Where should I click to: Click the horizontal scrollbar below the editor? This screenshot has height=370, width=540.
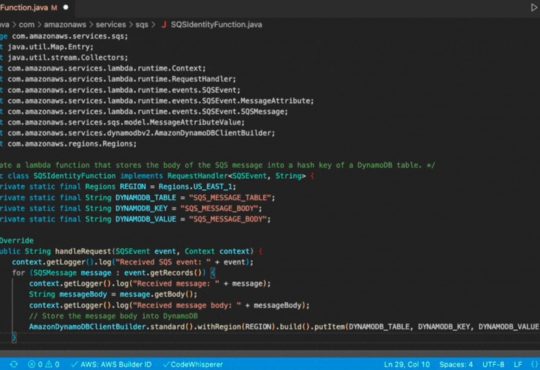pyautogui.click(x=270, y=353)
